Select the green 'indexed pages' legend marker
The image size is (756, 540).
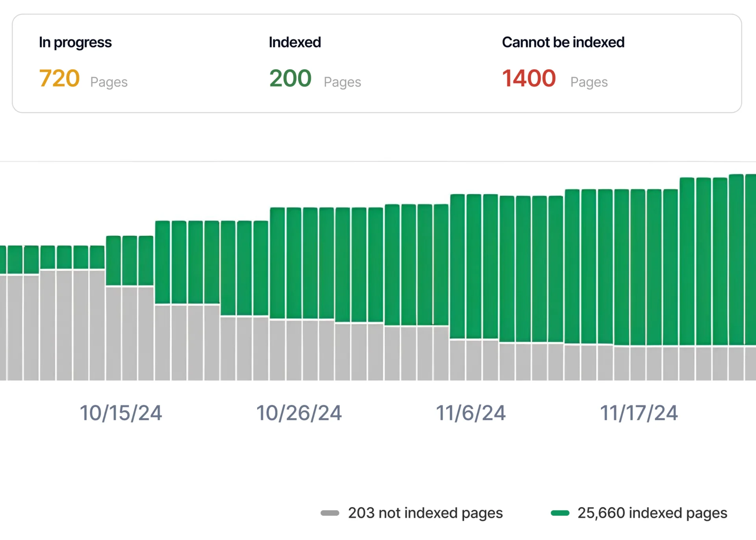560,512
